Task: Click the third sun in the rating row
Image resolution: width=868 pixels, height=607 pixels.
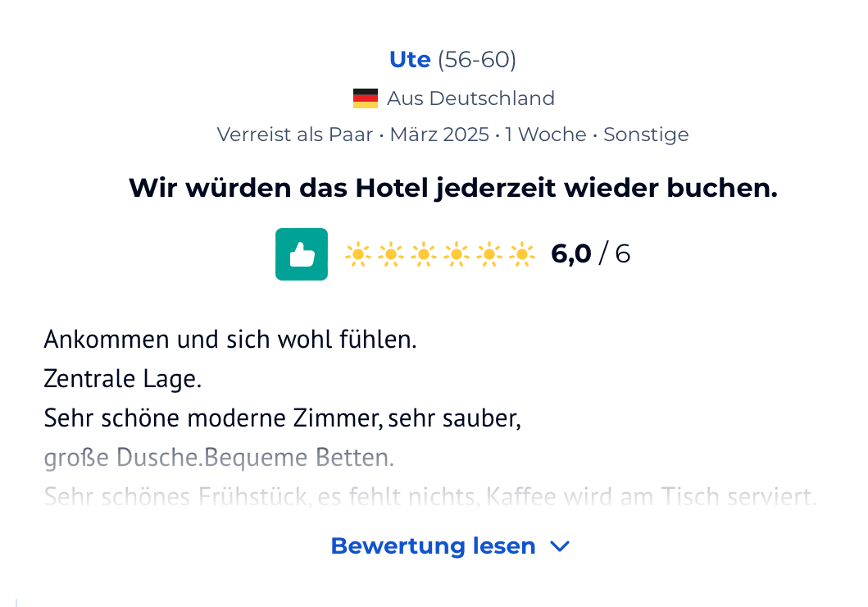Action: [424, 254]
